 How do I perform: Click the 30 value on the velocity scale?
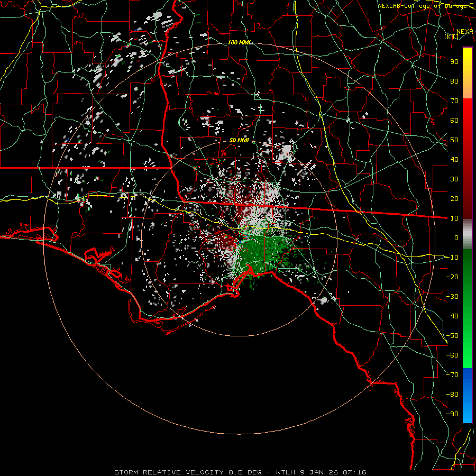(454, 179)
